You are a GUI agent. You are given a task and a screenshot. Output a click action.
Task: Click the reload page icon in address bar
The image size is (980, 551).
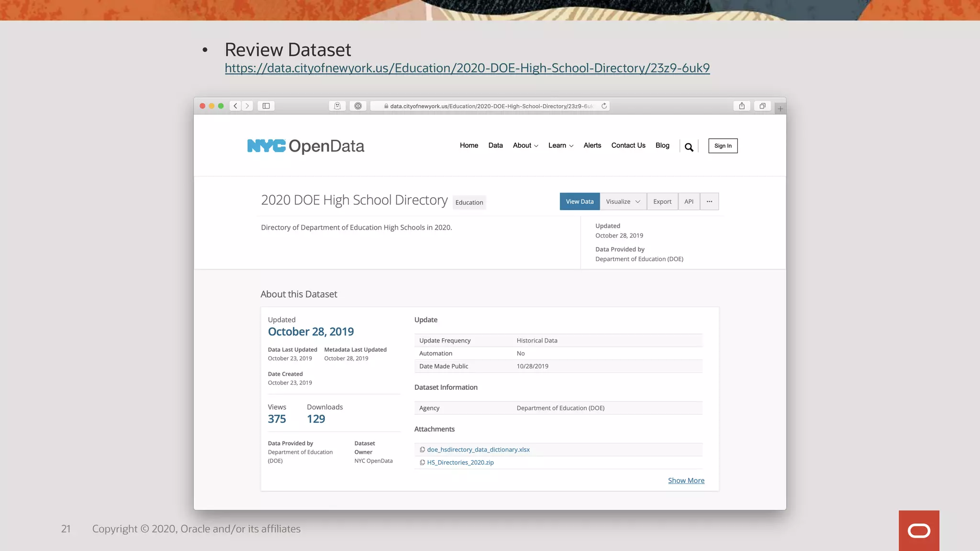click(x=604, y=106)
